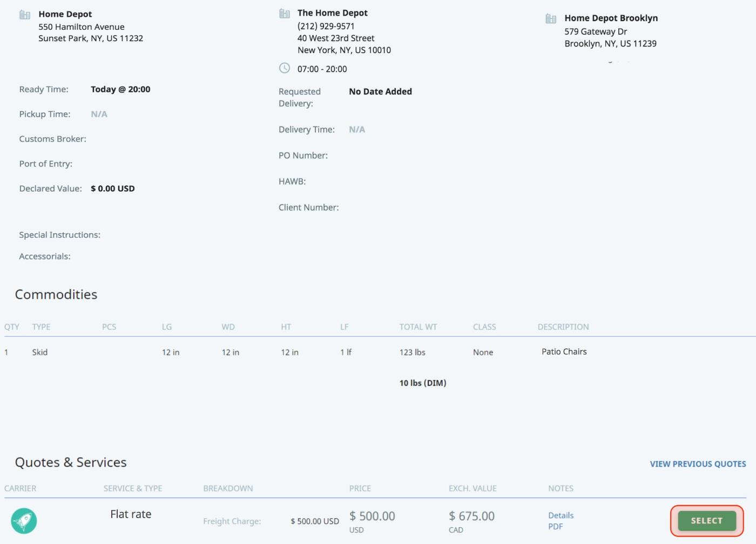Image resolution: width=756 pixels, height=544 pixels.
Task: Click the Patio Chairs description cell
Action: click(x=564, y=352)
